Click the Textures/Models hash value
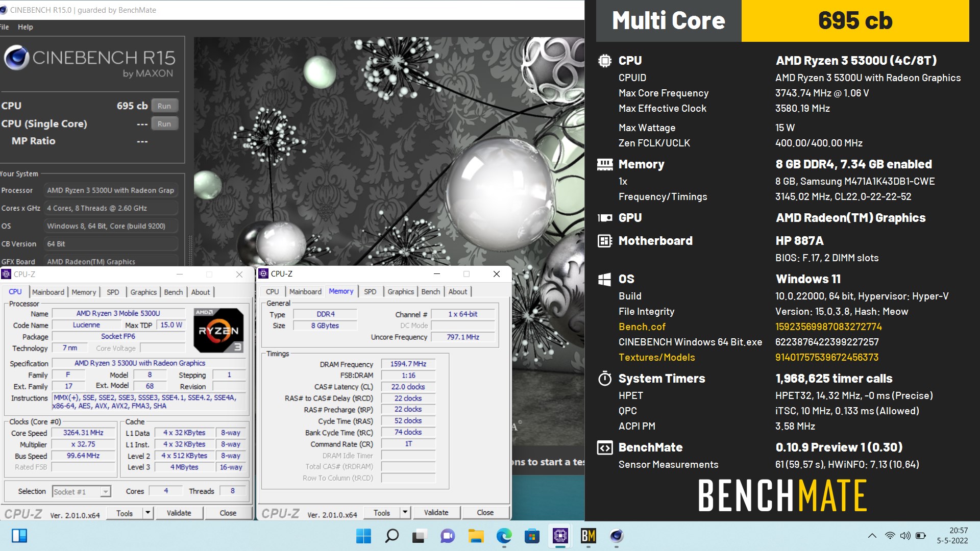The image size is (980, 551). pyautogui.click(x=827, y=358)
